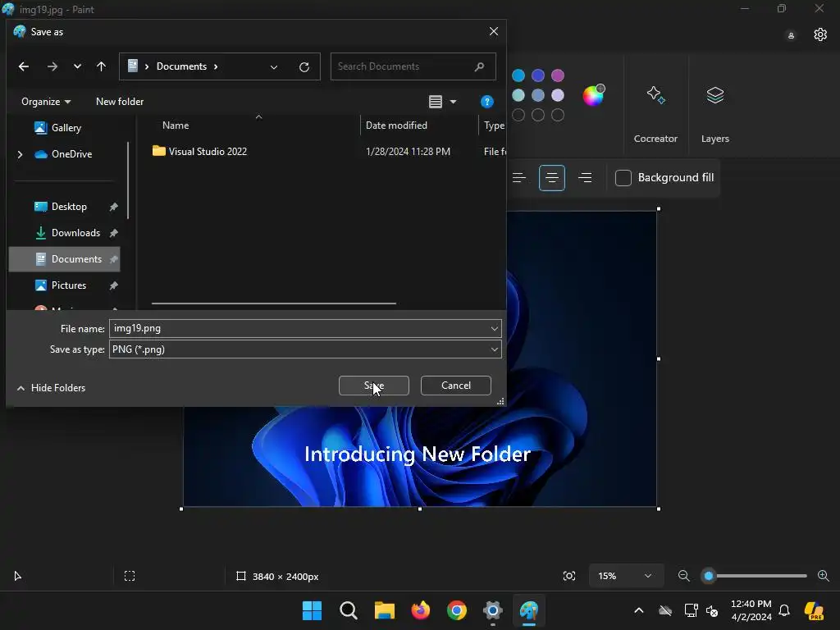Screen dimensions: 840x630
Task: Go forward in Save as dialog
Action: click(52, 66)
